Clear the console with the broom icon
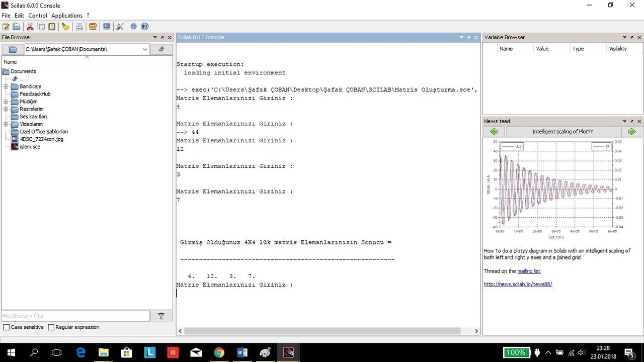Viewport: 644px width, 362px height. coord(65,27)
